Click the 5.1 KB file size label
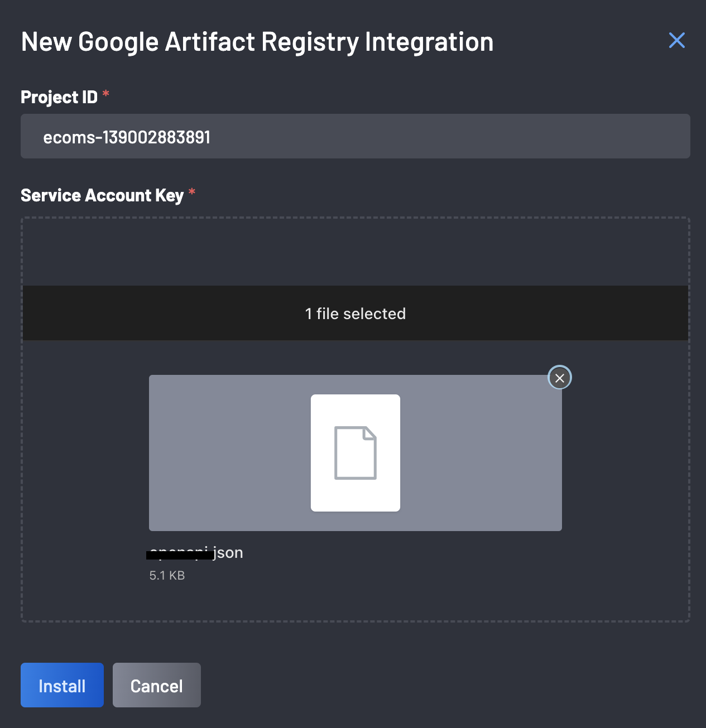Screen dimensions: 706x728 (x=167, y=576)
